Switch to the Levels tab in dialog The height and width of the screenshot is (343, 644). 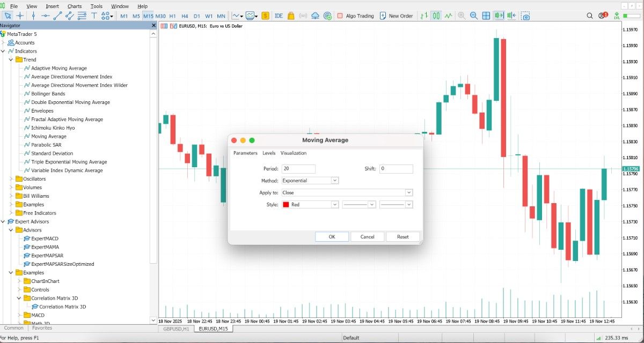[x=269, y=153]
